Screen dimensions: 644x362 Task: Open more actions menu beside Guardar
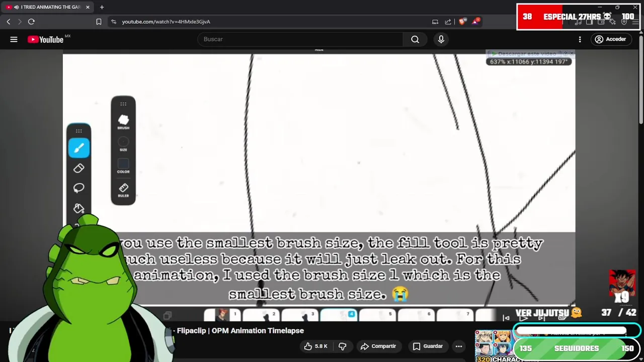tap(458, 346)
